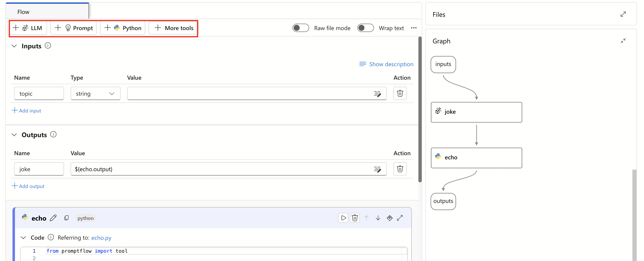The width and height of the screenshot is (644, 261).
Task: Duplicate echo node using copy icon
Action: 66,218
